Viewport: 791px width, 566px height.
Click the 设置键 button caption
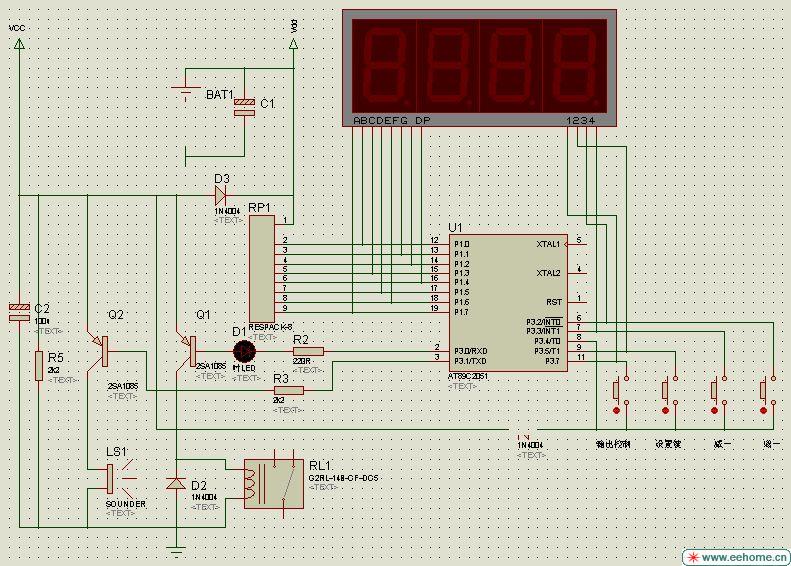pyautogui.click(x=668, y=444)
